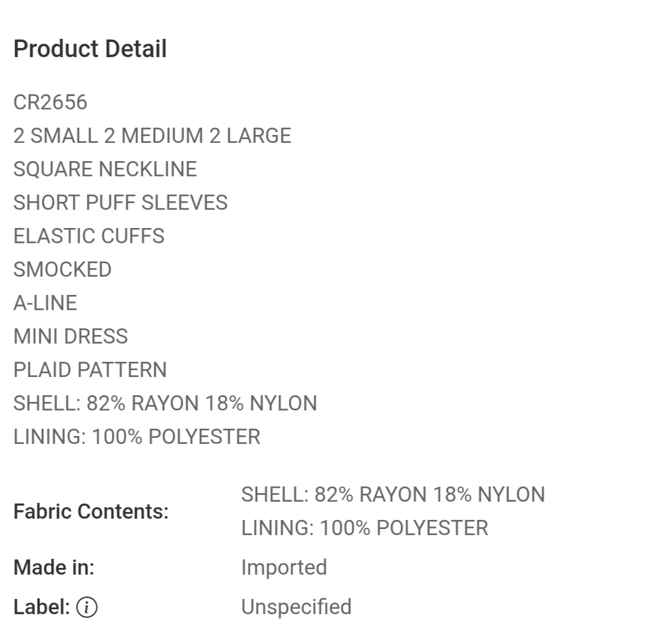Click the LINING line in the description list
This screenshot has height=644, width=645.
(x=137, y=437)
